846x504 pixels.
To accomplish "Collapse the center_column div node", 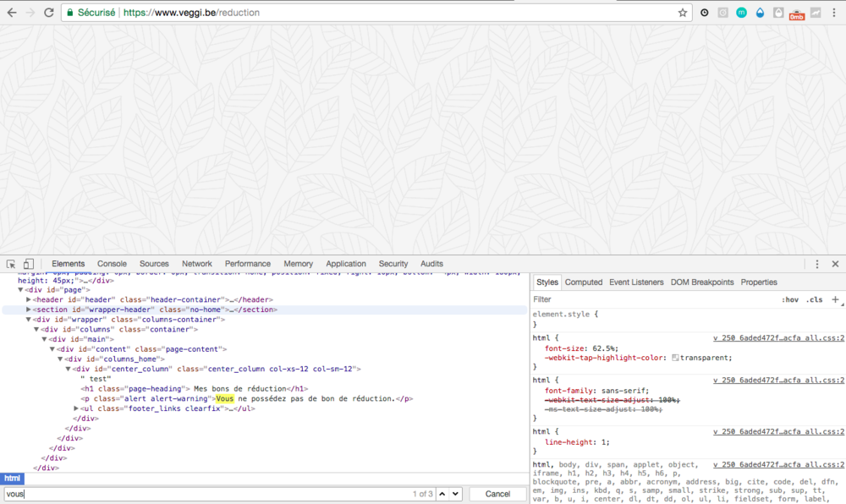I will pos(69,369).
